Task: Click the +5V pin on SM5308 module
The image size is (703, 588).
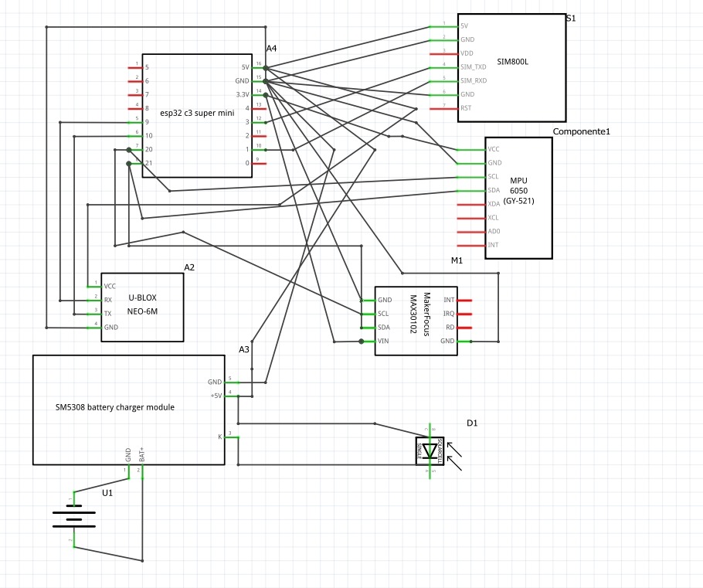Action: [x=232, y=396]
